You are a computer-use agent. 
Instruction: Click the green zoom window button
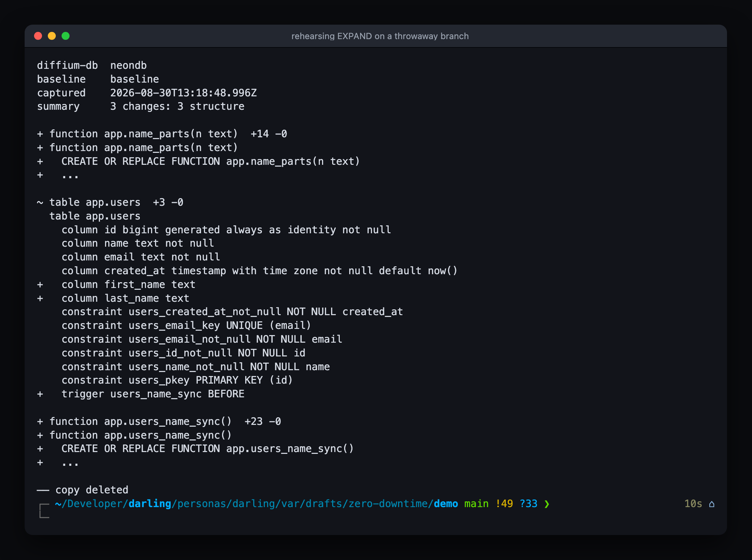point(66,36)
